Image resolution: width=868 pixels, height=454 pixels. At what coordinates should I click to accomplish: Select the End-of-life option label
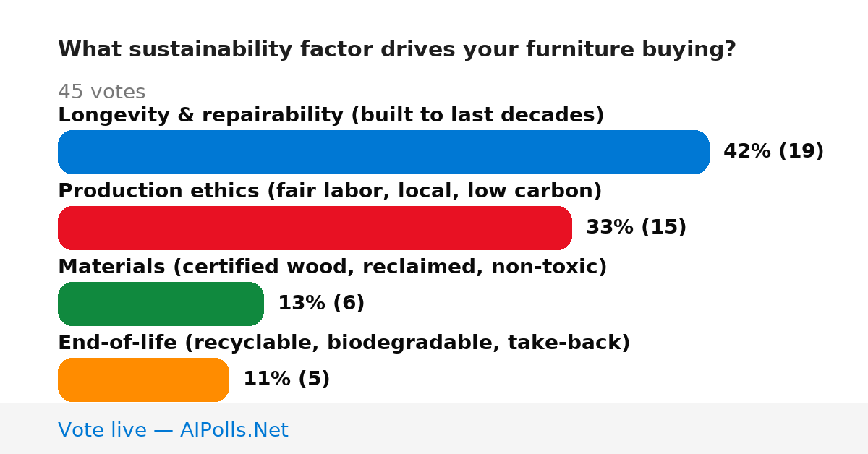[344, 343]
